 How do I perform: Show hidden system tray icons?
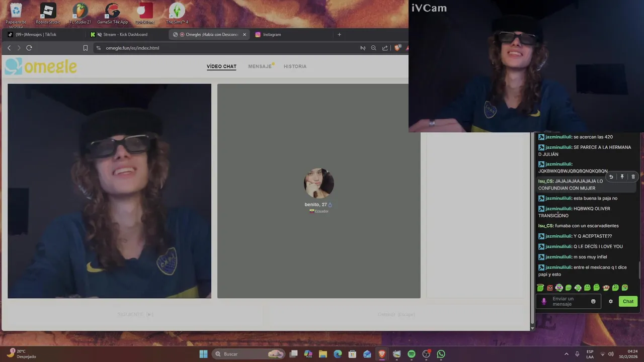[x=566, y=354]
